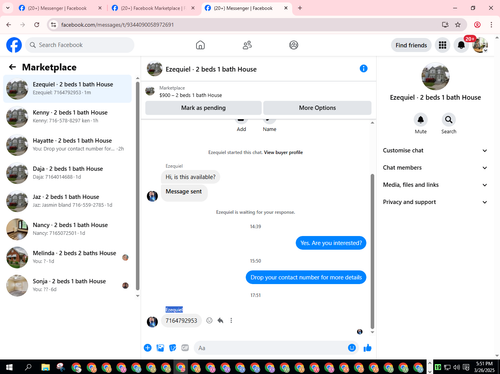Choose a sticker icon in composer
The height and width of the screenshot is (374, 500).
coord(173,348)
